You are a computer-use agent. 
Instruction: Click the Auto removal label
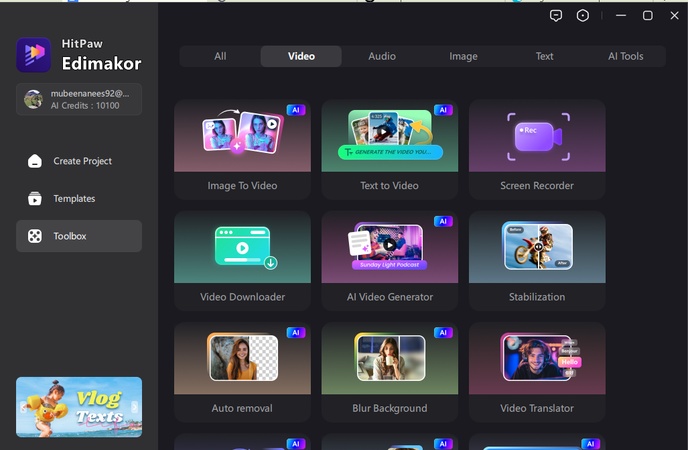242,408
